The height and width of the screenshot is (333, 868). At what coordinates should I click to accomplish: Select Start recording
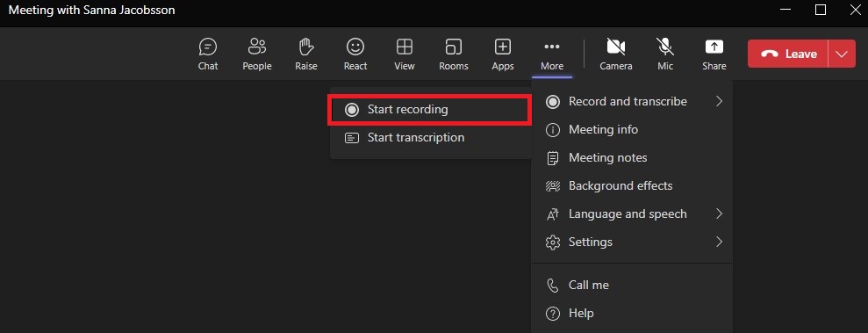[x=429, y=110]
